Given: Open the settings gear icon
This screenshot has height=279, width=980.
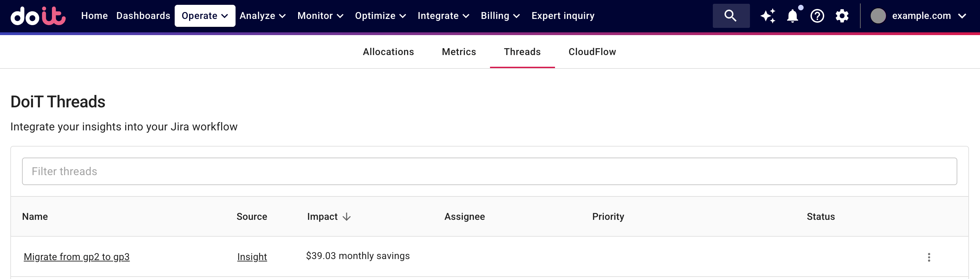Looking at the screenshot, I should point(842,16).
